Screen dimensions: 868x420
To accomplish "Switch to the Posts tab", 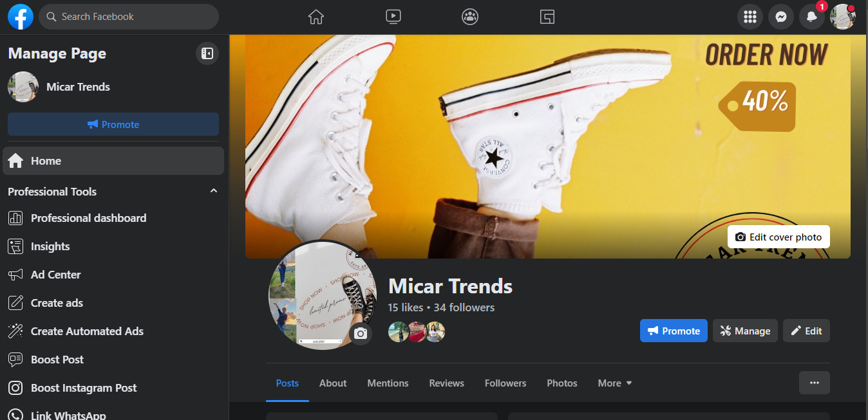I will (287, 383).
